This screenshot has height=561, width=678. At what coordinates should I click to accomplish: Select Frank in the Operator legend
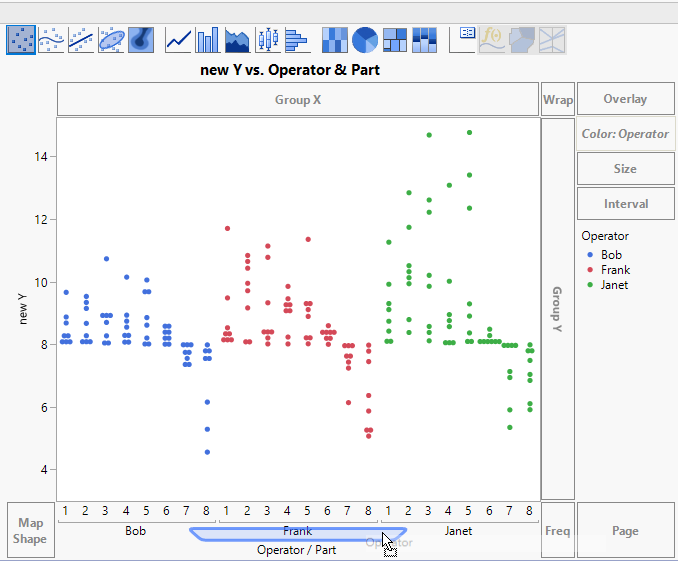[615, 270]
